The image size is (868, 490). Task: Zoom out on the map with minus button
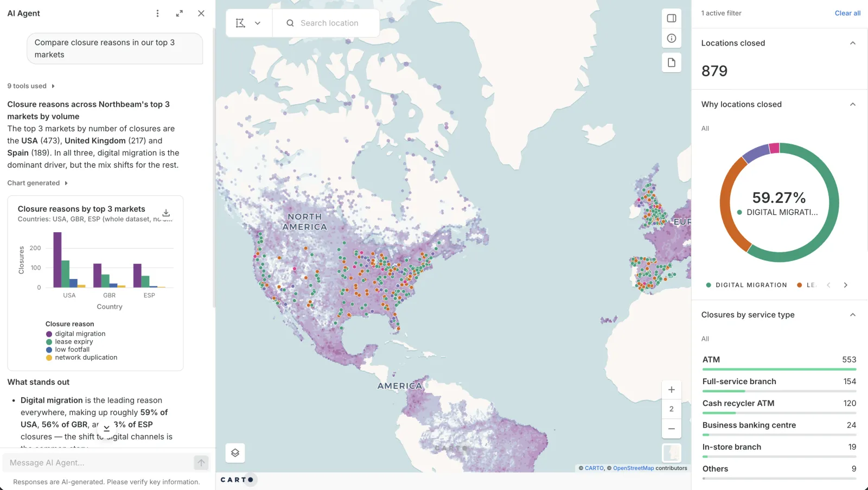pyautogui.click(x=672, y=429)
